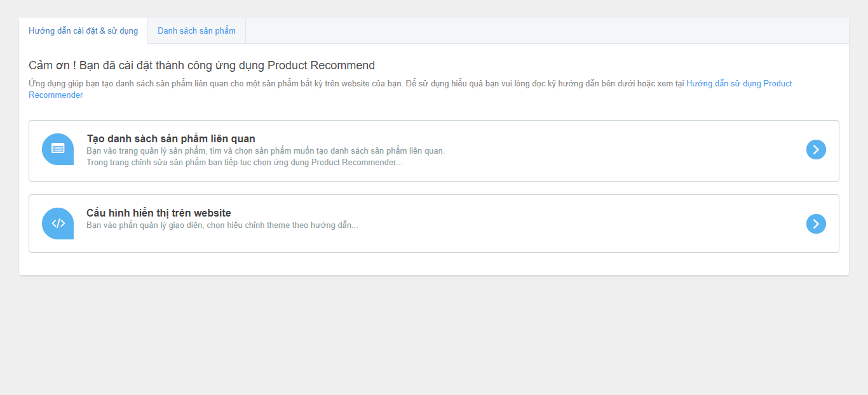Image resolution: width=868 pixels, height=395 pixels.
Task: Click the "Bạn vào phần quản lý giao diện" text
Action: click(x=222, y=225)
